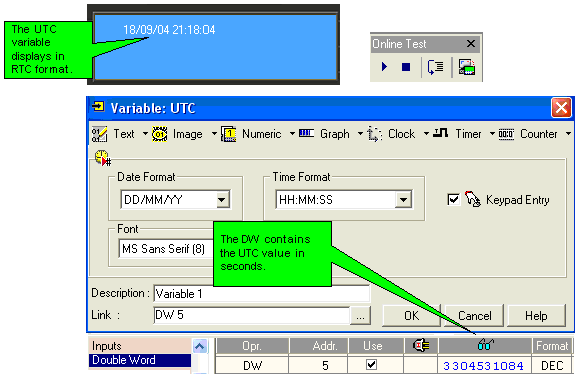Click the Graph variable type icon

point(306,133)
